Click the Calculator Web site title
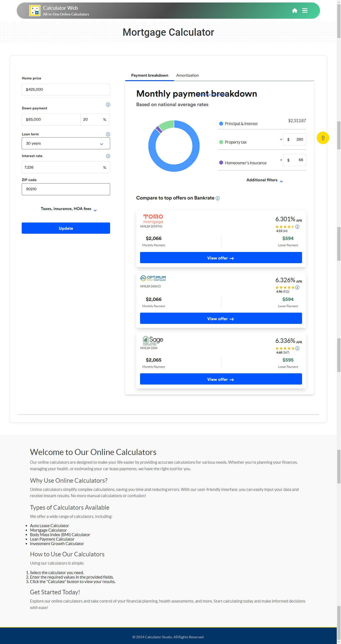This screenshot has width=341, height=644. click(60, 8)
